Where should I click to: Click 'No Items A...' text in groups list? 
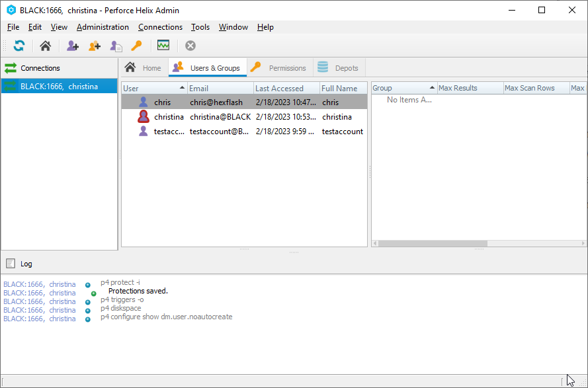click(409, 100)
